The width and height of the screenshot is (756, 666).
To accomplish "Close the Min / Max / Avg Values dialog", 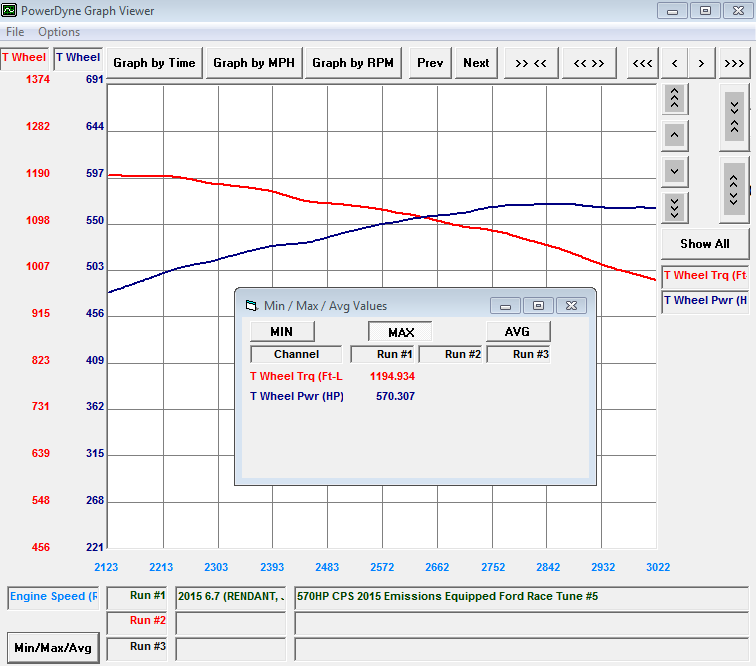I will (571, 306).
